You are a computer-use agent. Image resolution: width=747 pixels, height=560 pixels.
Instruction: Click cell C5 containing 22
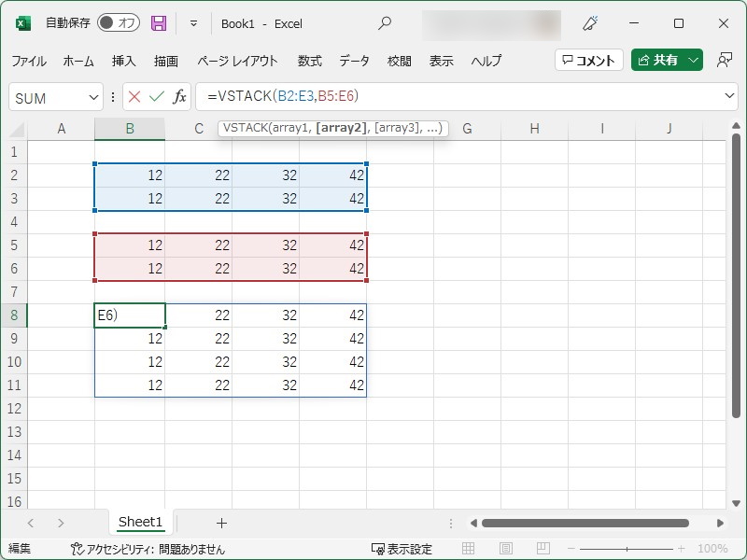point(198,245)
